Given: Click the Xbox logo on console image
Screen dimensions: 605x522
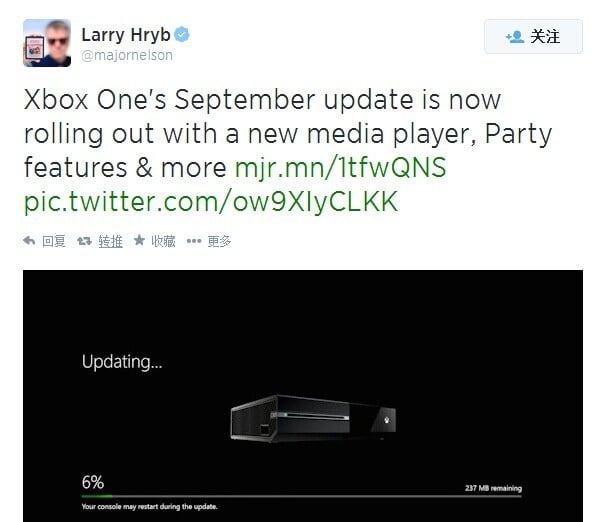Looking at the screenshot, I should pos(387,420).
